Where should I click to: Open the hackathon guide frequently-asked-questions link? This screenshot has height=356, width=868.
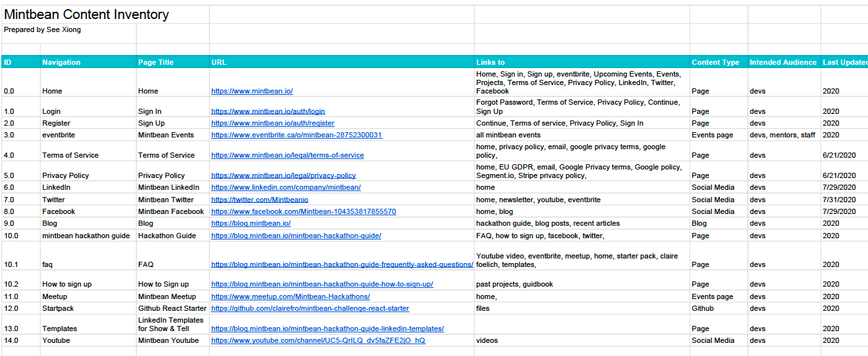pos(342,265)
